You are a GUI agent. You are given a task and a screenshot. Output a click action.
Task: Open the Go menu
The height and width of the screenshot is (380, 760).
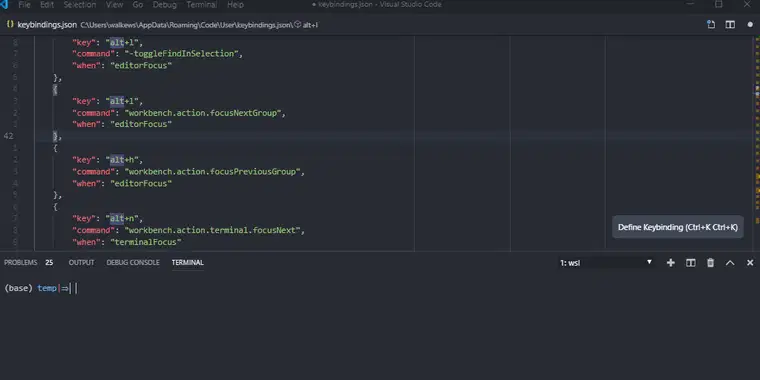pyautogui.click(x=138, y=5)
